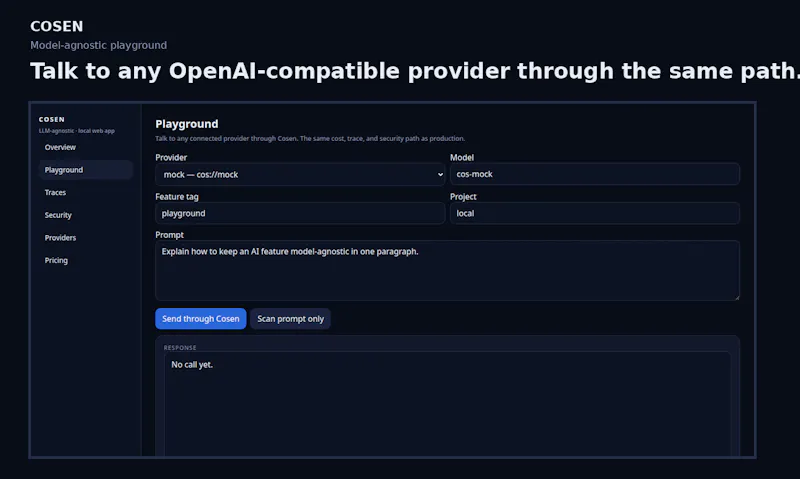Viewport: 800px width, 479px height.
Task: Click the Provider field label
Action: 171,158
